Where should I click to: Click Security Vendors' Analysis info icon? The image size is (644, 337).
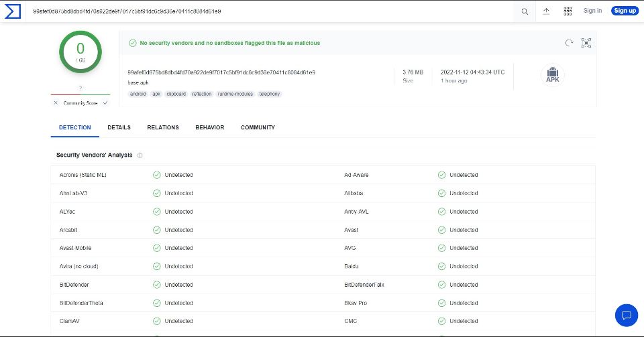pos(140,155)
